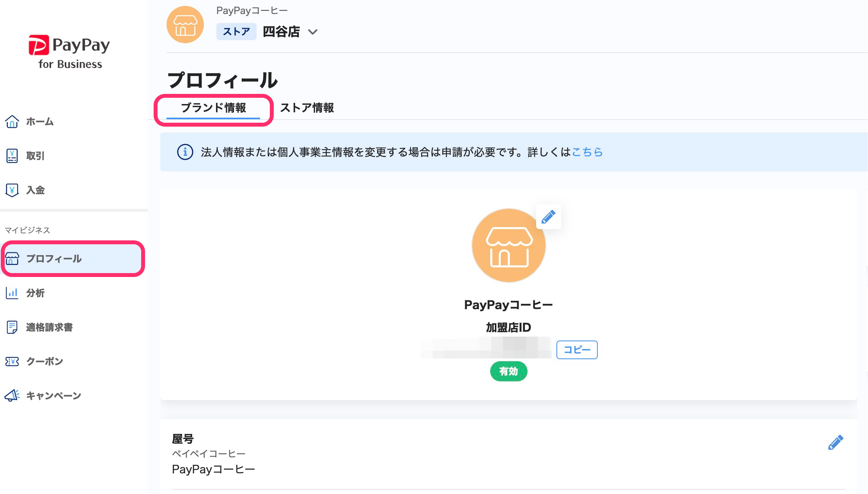
Task: Open the 四谷店 store name dropdown
Action: tap(281, 32)
